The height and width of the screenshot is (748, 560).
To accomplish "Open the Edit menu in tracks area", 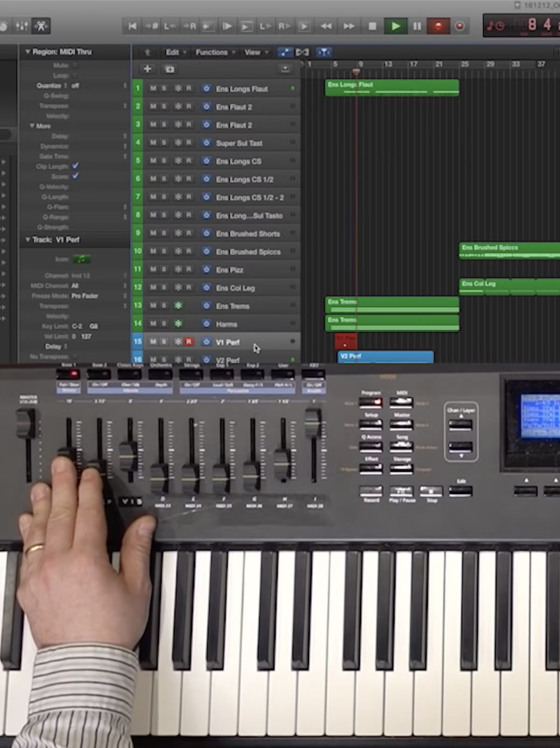I will [175, 52].
